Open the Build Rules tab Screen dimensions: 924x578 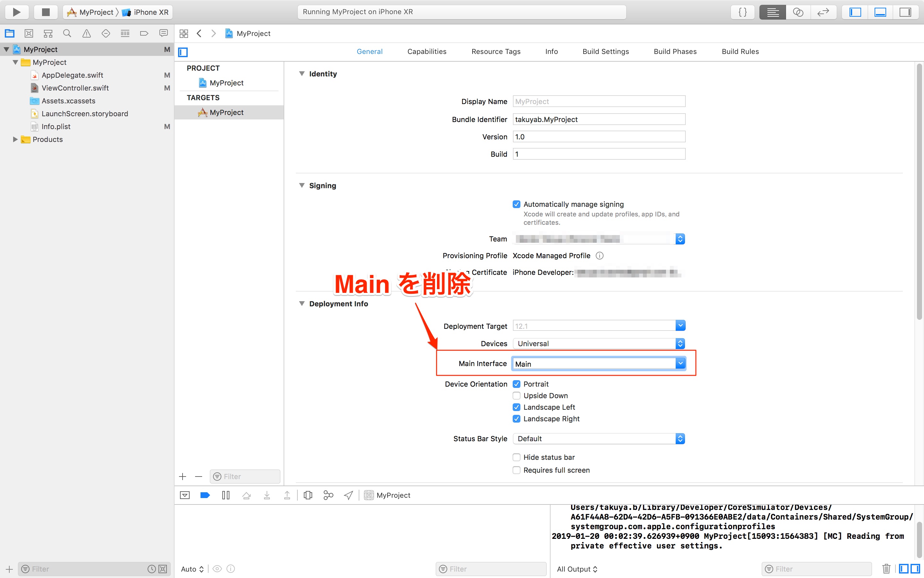click(x=740, y=52)
